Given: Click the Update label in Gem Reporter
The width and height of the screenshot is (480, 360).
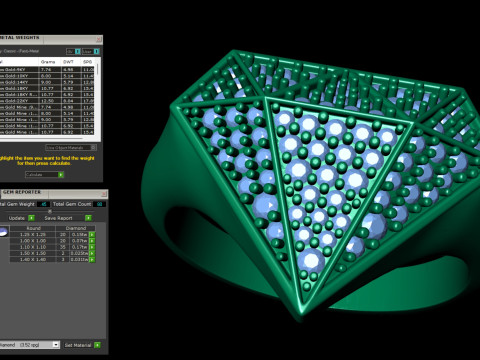Looking at the screenshot, I should 17,218.
